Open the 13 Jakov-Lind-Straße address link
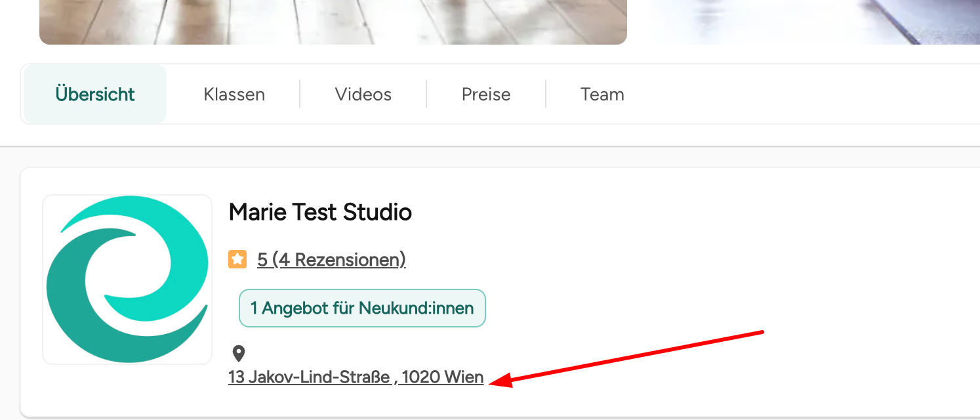 (x=356, y=377)
